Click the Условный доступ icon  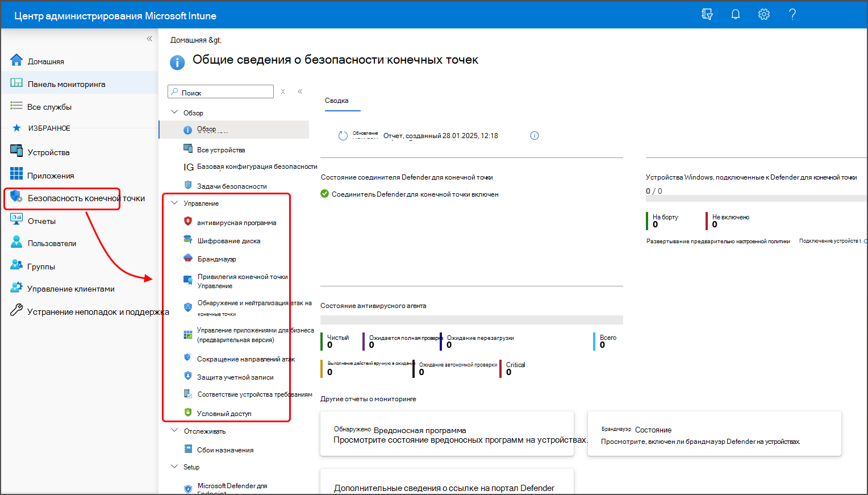click(188, 413)
